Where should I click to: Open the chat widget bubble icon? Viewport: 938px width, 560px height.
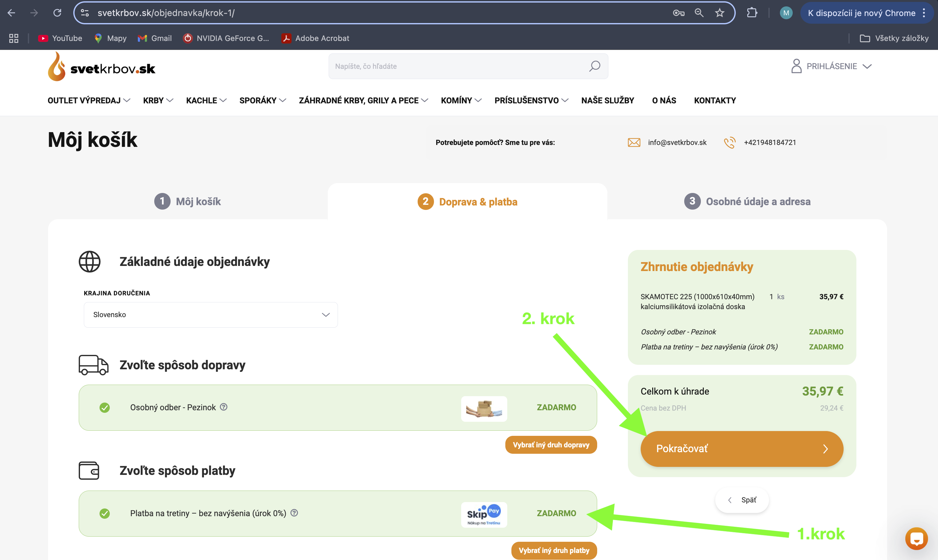coord(916,538)
